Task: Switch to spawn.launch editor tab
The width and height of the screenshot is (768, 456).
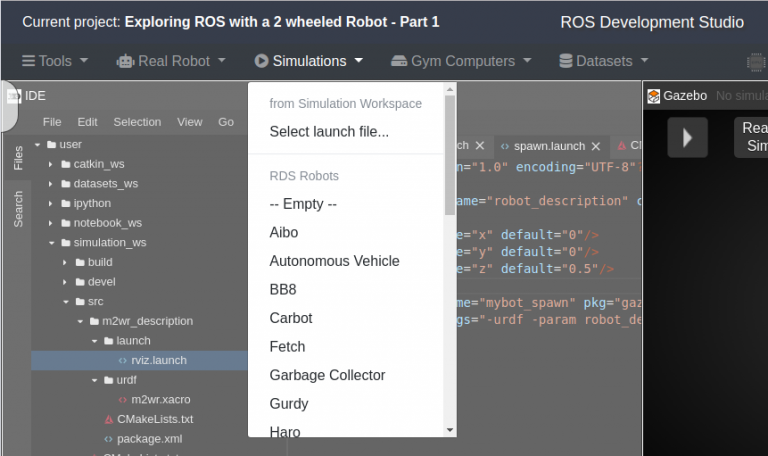Action: [x=549, y=146]
